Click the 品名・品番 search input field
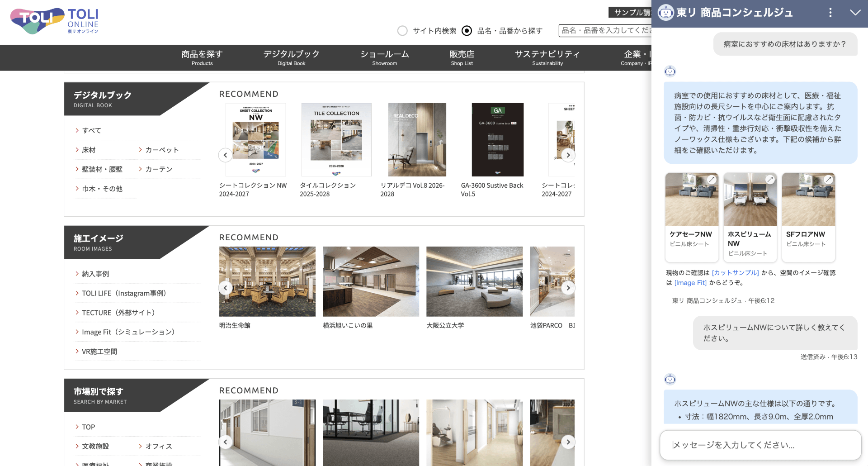This screenshot has height=466, width=868. coord(605,30)
